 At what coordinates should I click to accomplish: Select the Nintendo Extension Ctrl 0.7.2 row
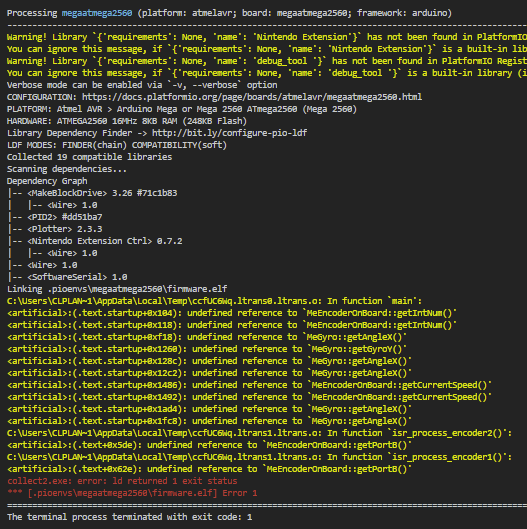(95, 241)
